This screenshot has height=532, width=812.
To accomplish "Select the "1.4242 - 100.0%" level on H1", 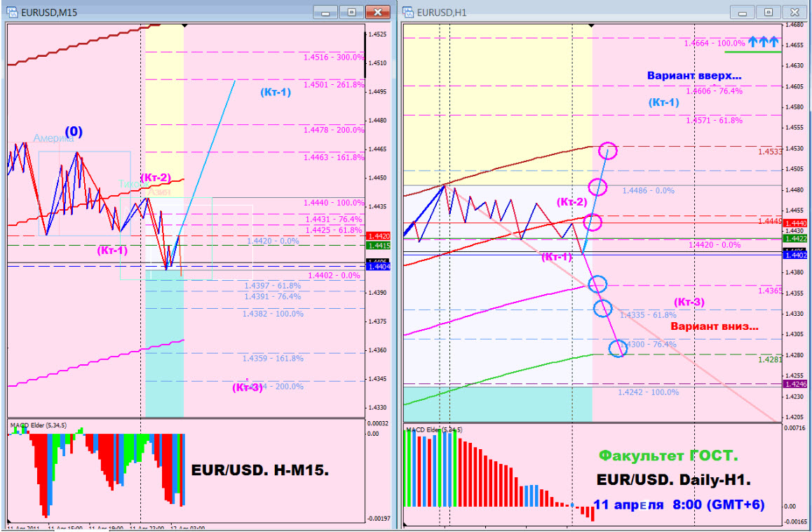I will click(x=649, y=392).
